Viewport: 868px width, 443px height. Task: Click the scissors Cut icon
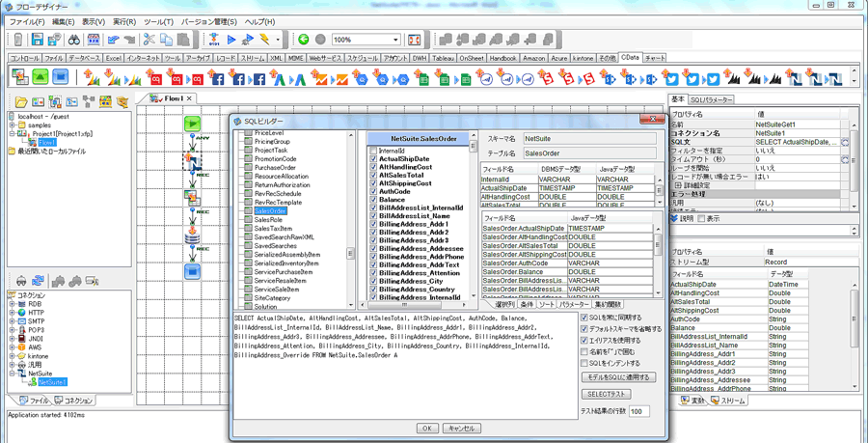click(x=149, y=40)
